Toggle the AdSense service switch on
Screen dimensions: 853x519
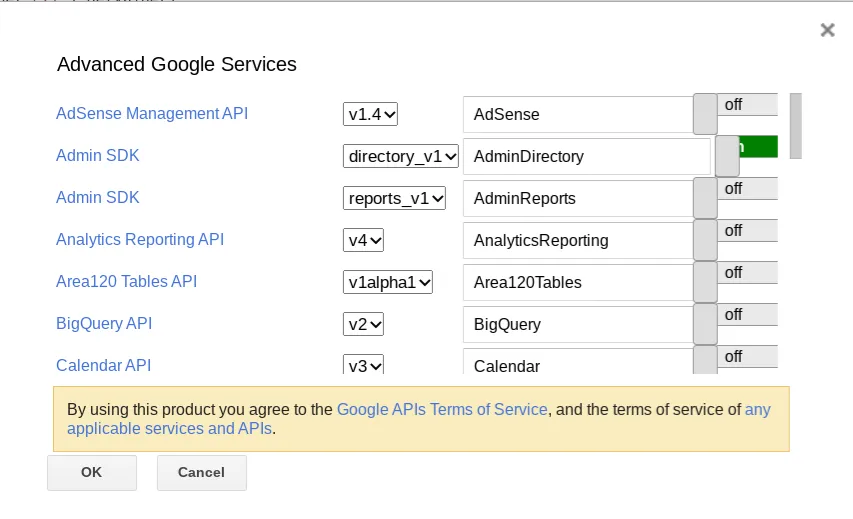tap(735, 113)
